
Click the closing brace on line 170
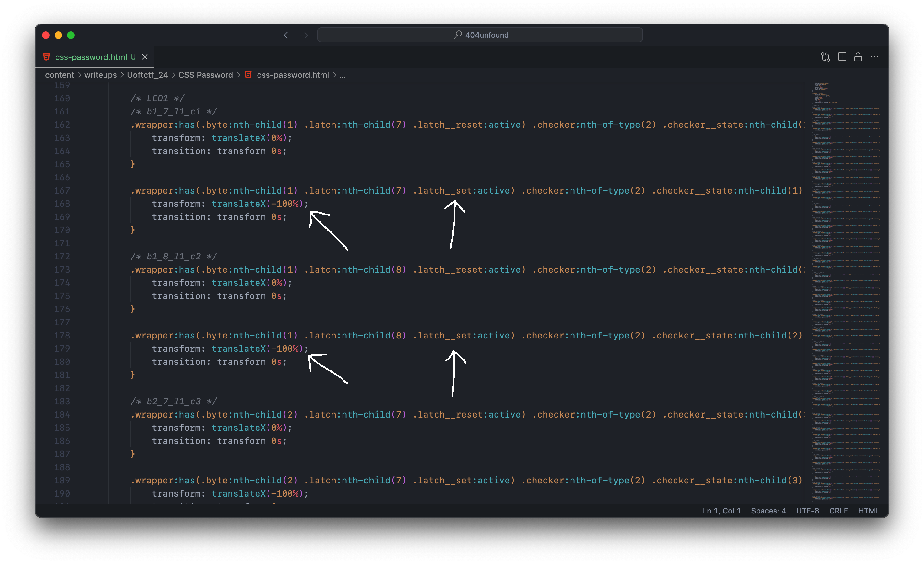pos(132,230)
